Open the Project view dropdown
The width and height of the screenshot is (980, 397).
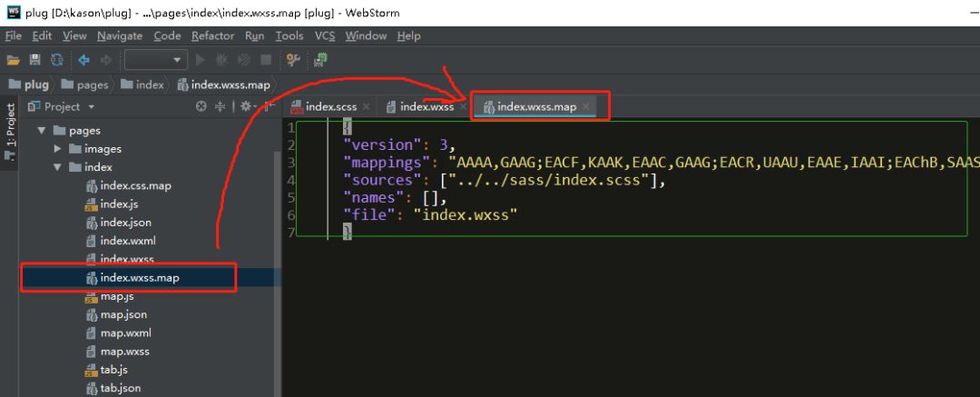[62, 106]
